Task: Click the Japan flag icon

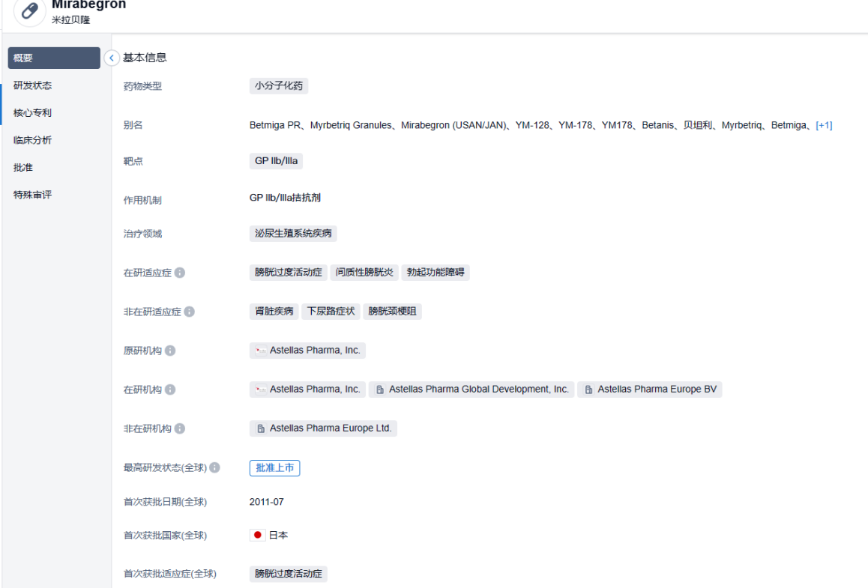Action: [x=258, y=536]
